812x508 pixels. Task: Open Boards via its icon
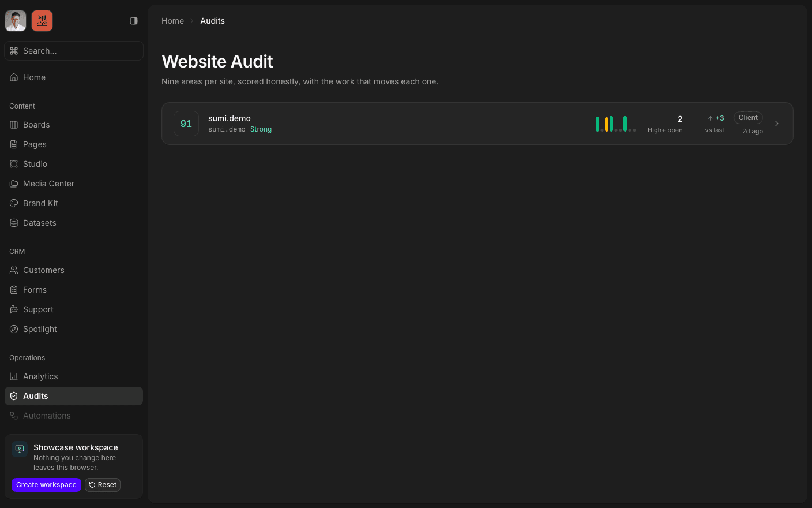point(14,125)
